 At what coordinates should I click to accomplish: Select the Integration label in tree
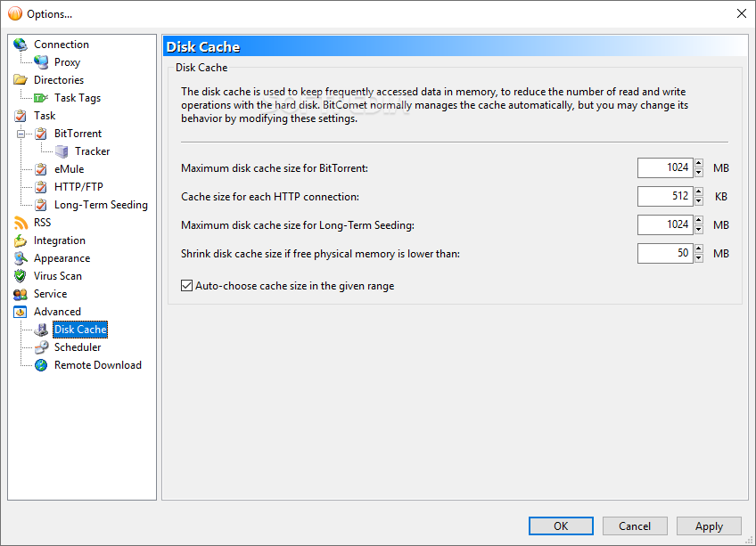pos(60,240)
